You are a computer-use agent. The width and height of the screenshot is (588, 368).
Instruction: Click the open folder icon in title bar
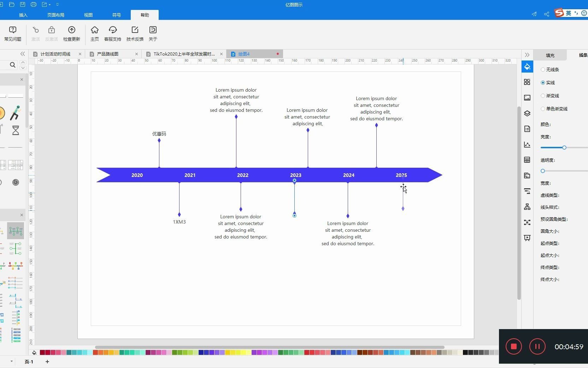coord(12,5)
